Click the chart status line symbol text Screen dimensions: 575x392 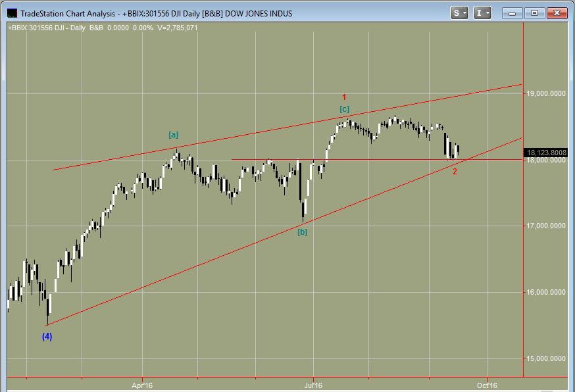point(47,28)
